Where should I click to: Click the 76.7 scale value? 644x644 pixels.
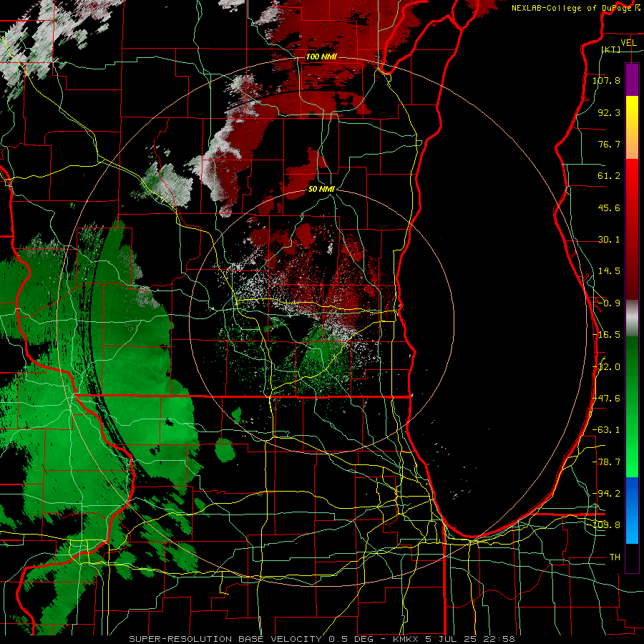coord(609,144)
